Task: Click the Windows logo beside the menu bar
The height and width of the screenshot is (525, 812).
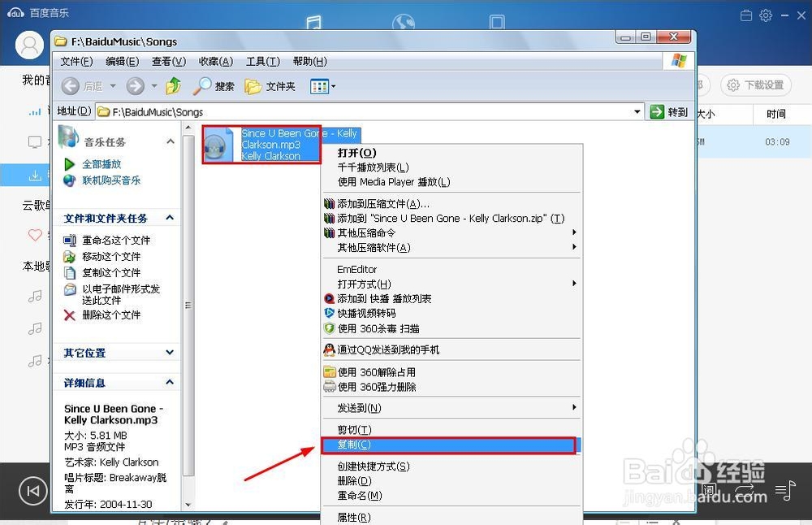Action: click(x=679, y=60)
